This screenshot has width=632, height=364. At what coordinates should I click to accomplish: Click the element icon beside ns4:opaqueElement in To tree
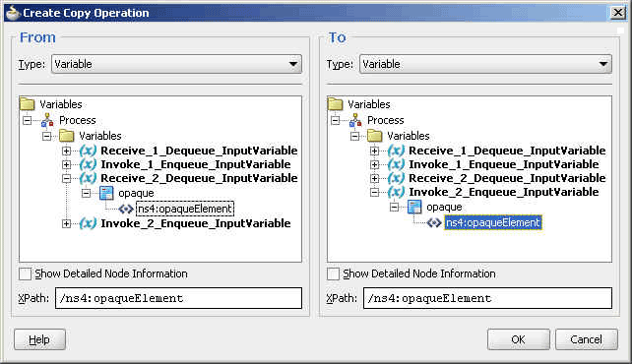pos(434,222)
